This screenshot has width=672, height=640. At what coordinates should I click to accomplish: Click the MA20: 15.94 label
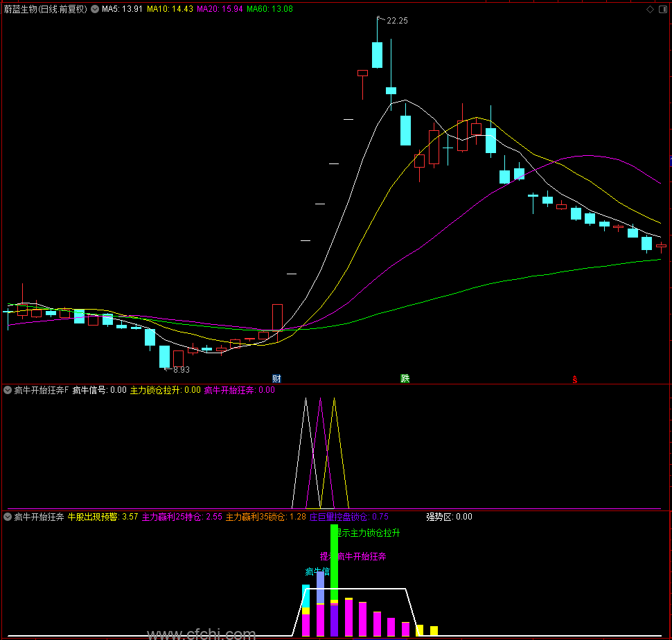coord(220,9)
